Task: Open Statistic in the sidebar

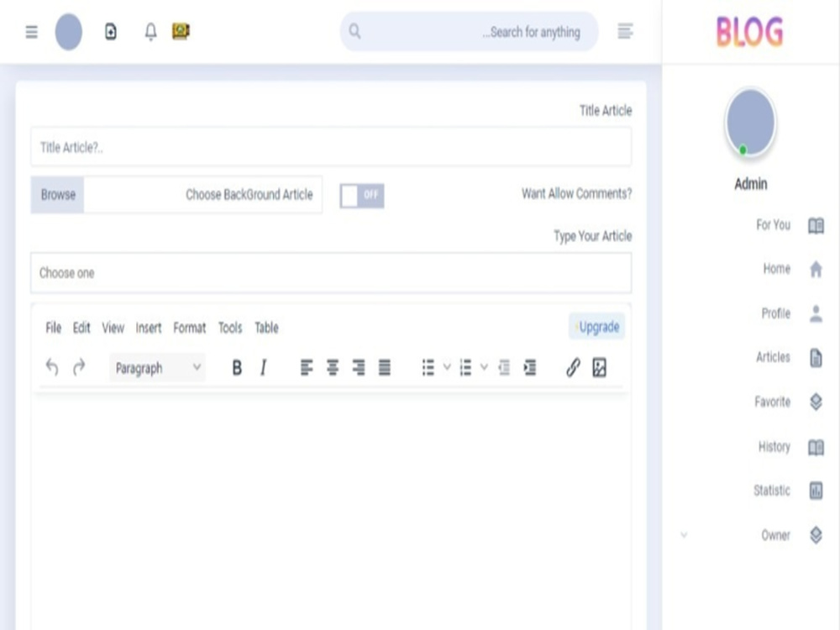Action: pyautogui.click(x=772, y=491)
